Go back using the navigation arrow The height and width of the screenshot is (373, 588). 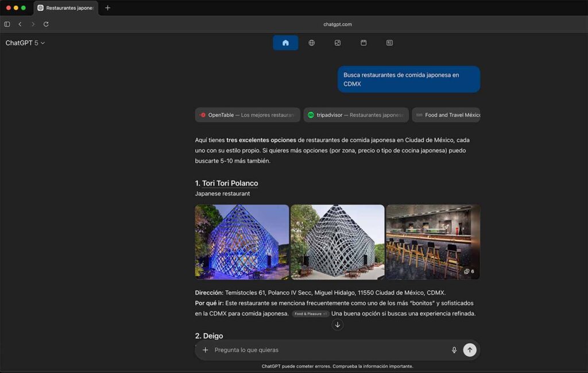click(20, 24)
